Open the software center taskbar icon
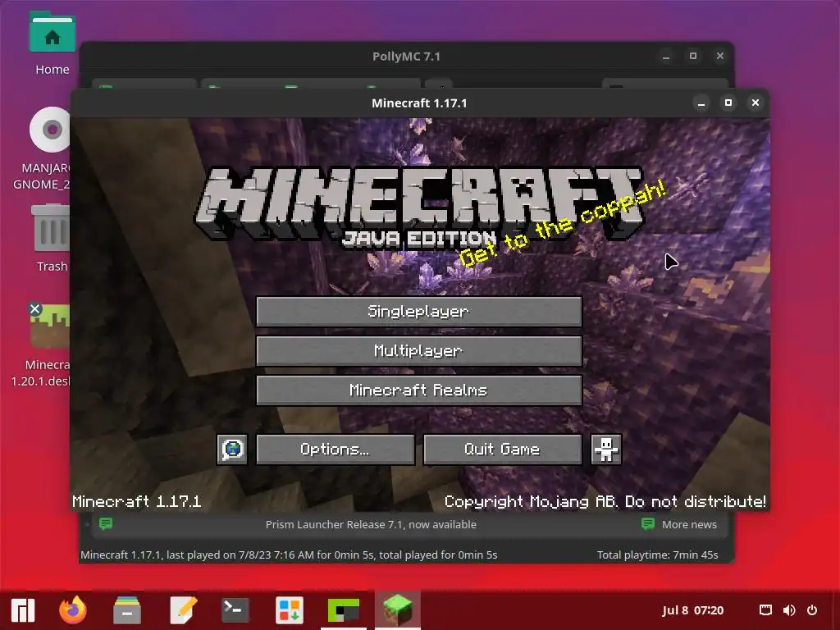Screen dimensions: 840x630 pyautogui.click(x=290, y=610)
